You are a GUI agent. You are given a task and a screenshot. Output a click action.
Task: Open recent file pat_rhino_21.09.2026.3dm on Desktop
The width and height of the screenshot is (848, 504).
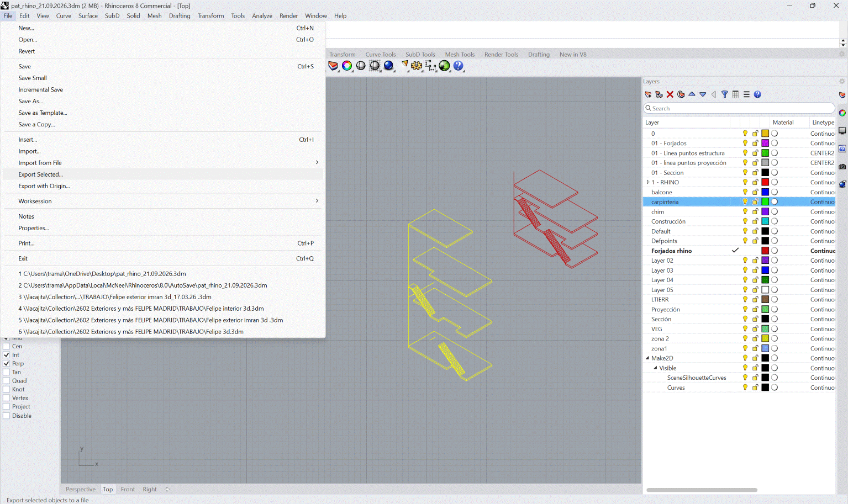click(x=102, y=274)
